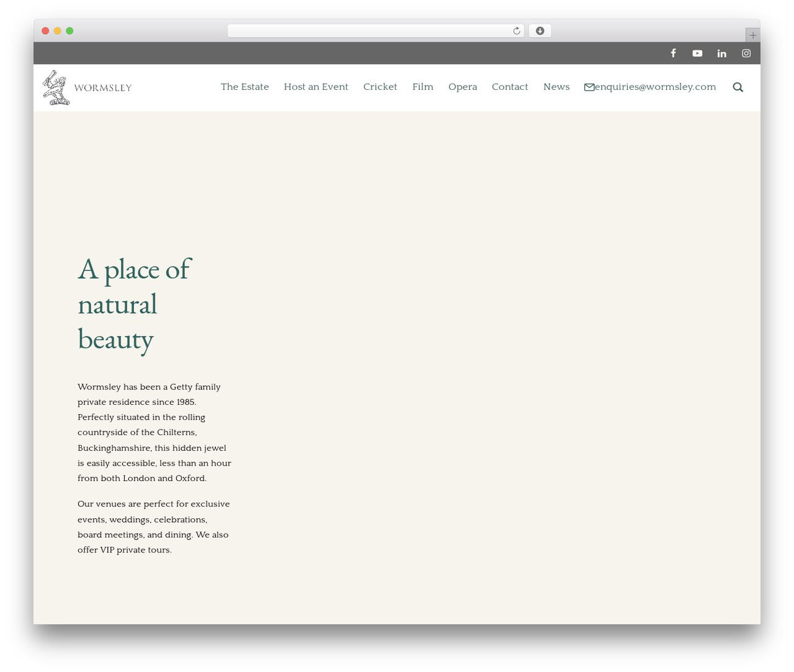Visit the News section

pyautogui.click(x=556, y=87)
